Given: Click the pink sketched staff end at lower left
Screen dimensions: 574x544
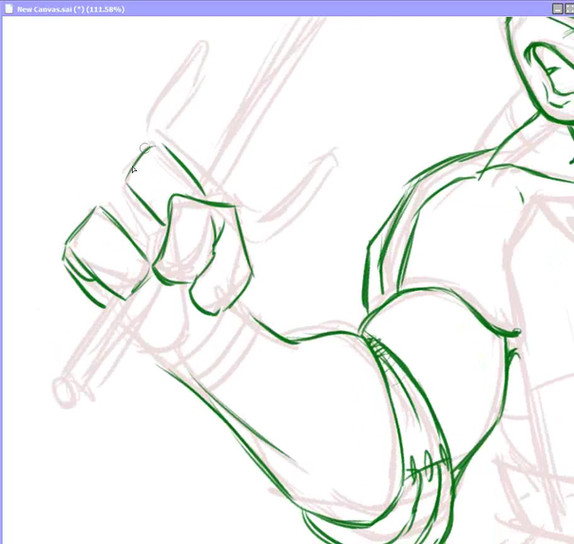Looking at the screenshot, I should [66, 392].
